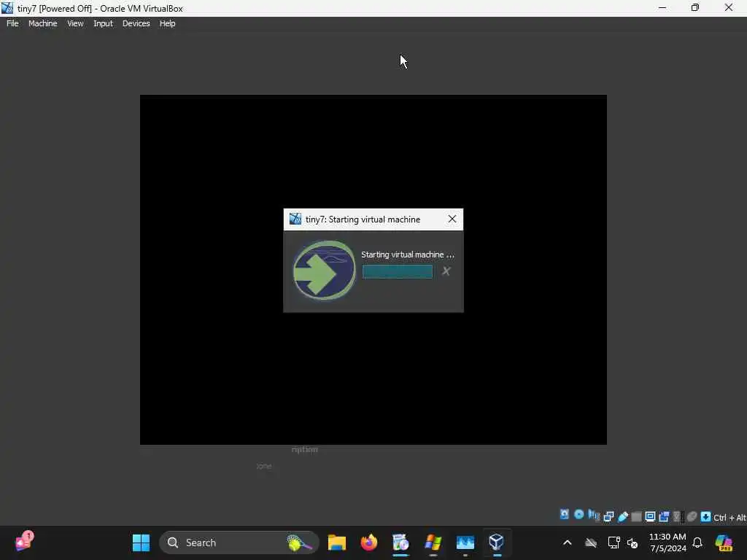Open the Help menu
Viewport: 747px width, 560px height.
coord(167,23)
